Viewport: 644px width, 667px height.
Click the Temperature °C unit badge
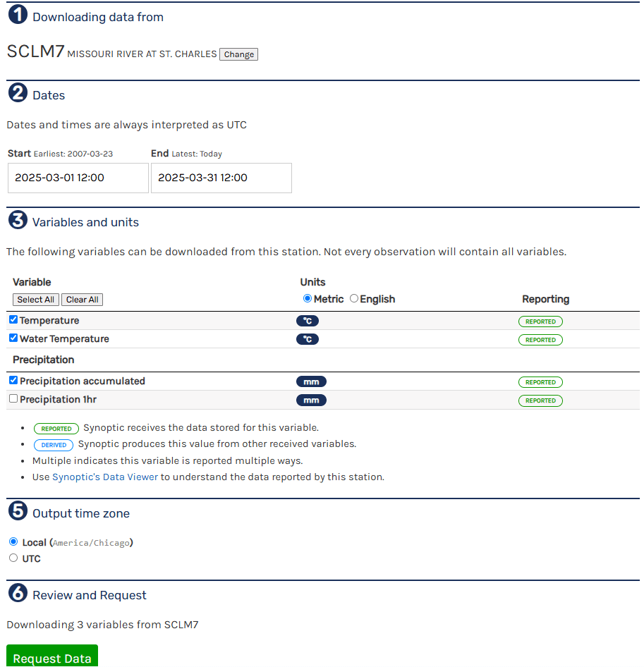coord(308,321)
